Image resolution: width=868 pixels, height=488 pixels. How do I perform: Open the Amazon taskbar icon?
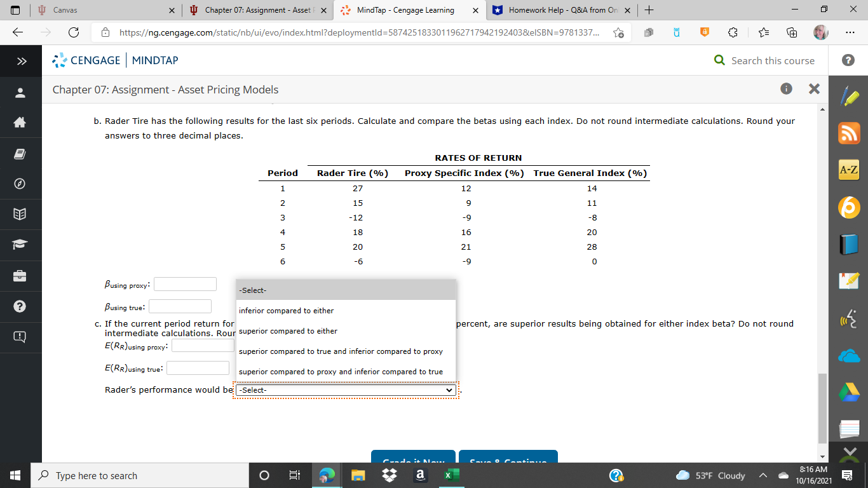[419, 475]
